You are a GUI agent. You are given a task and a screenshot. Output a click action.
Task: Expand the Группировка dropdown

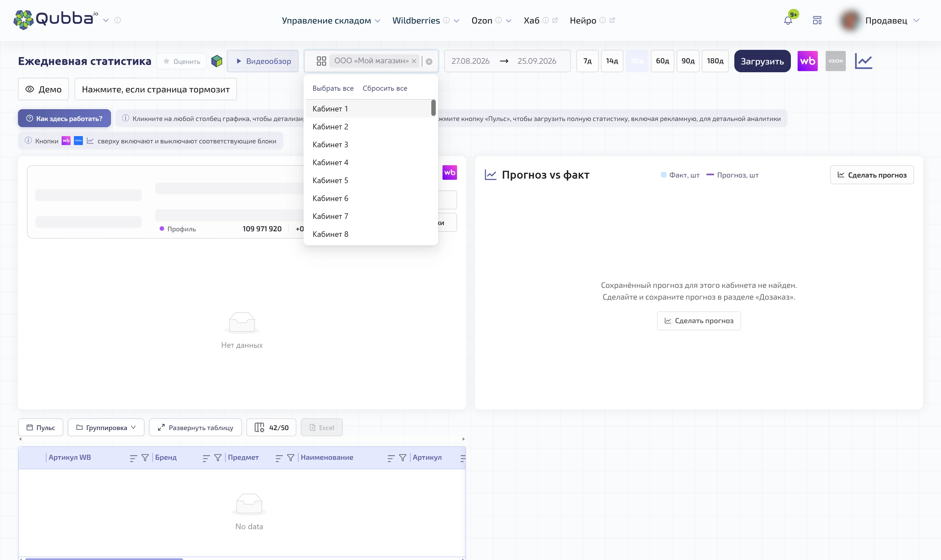click(x=106, y=428)
